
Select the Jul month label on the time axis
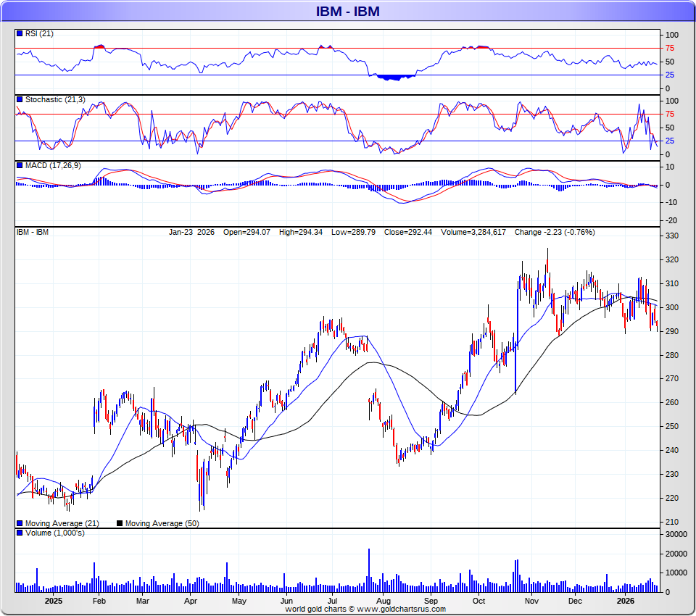pos(333,601)
